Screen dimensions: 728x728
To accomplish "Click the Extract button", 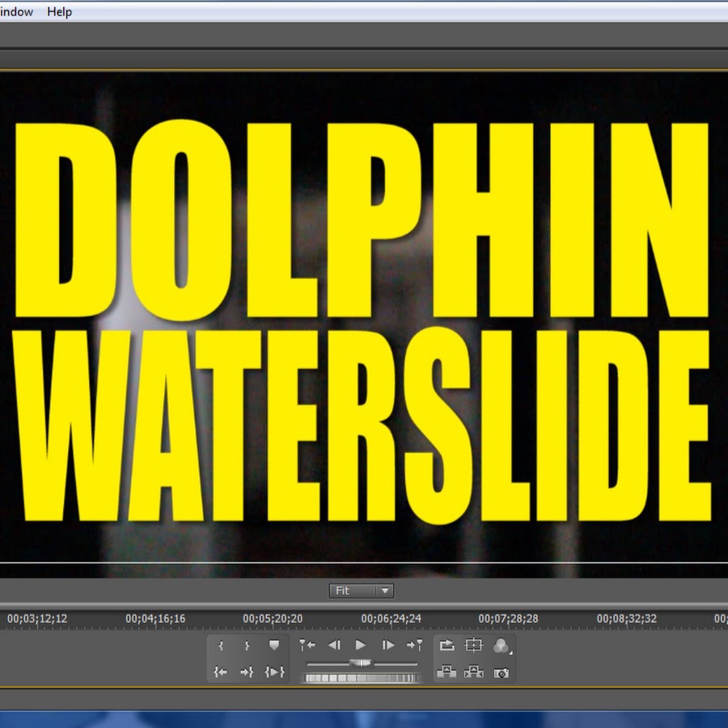I will pyautogui.click(x=473, y=672).
